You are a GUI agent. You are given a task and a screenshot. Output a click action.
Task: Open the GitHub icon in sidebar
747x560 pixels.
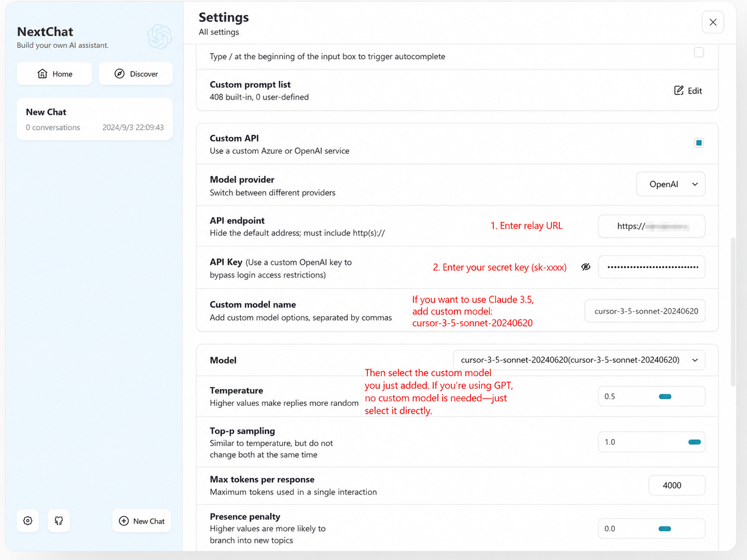59,521
